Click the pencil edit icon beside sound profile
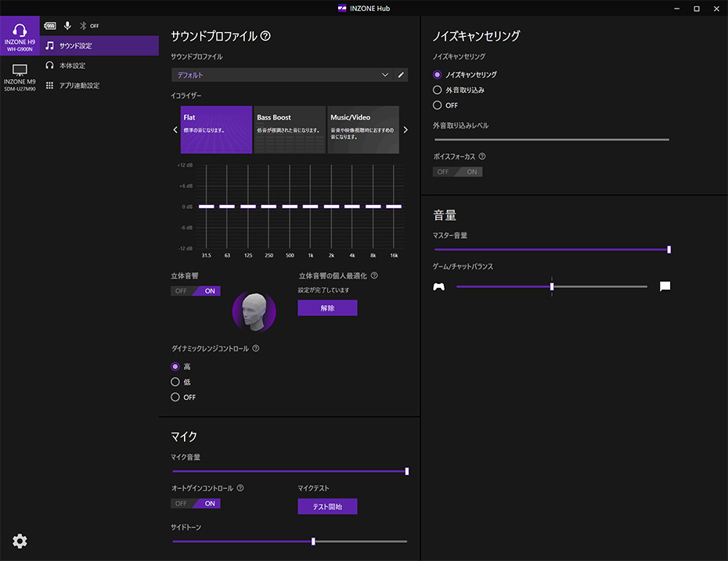Viewport: 728px width, 561px height. pyautogui.click(x=402, y=75)
